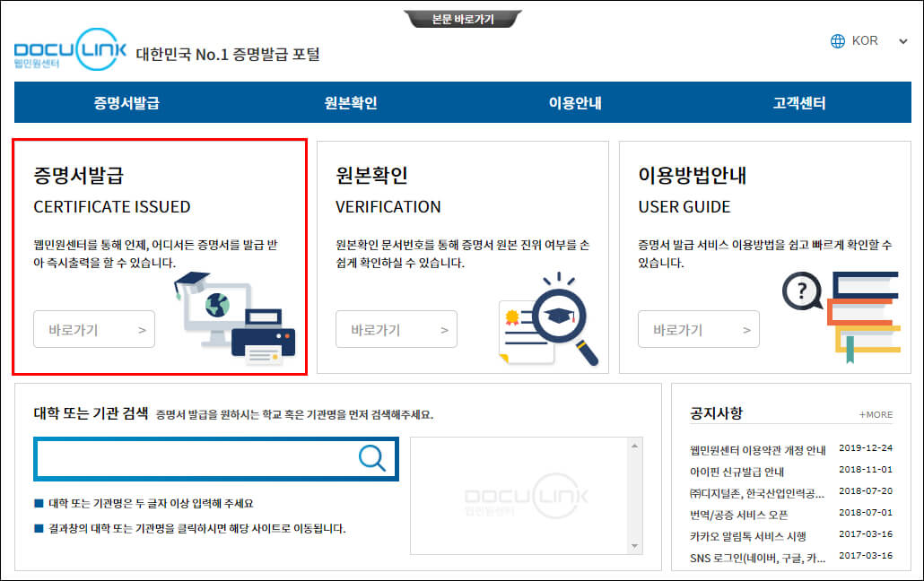The width and height of the screenshot is (924, 581).
Task: Click 바로가기 under VERIFICATION
Action: pyautogui.click(x=396, y=329)
